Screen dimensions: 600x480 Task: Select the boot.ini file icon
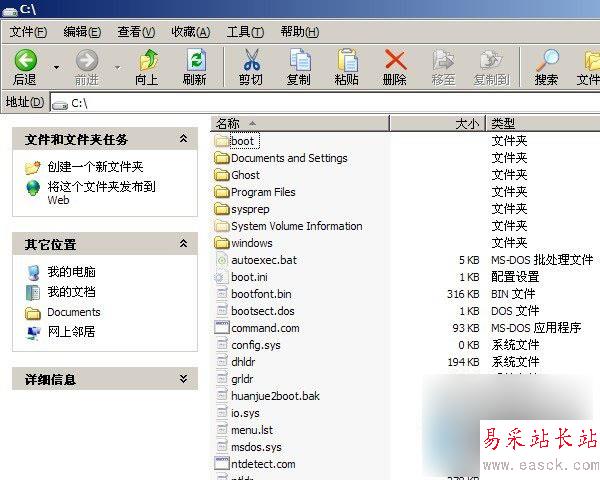(x=222, y=277)
